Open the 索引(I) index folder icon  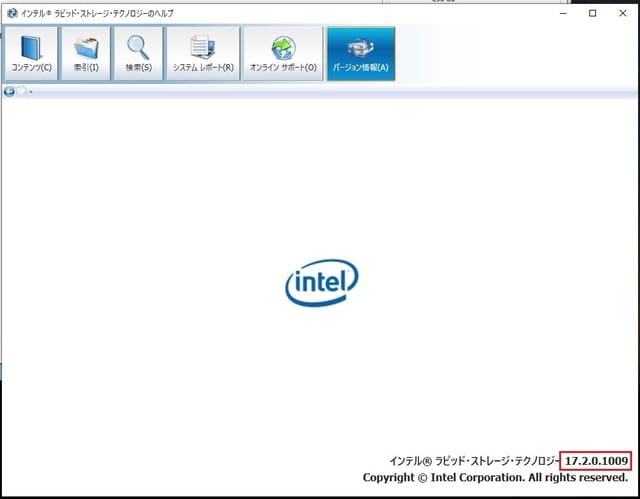coord(86,53)
